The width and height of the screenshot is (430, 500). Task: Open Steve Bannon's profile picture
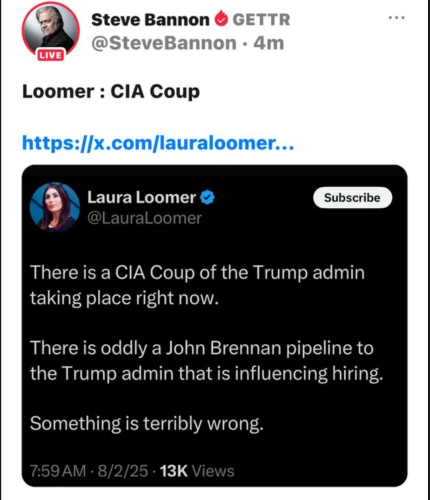pyautogui.click(x=50, y=31)
